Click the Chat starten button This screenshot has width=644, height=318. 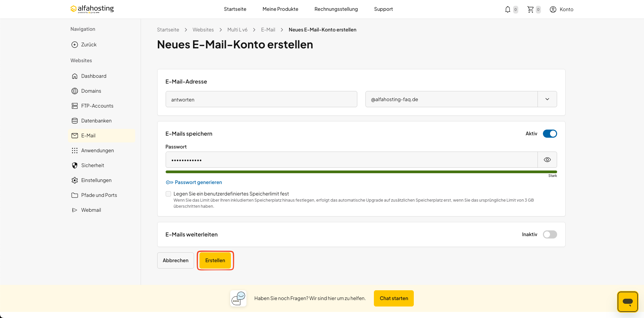point(394,298)
